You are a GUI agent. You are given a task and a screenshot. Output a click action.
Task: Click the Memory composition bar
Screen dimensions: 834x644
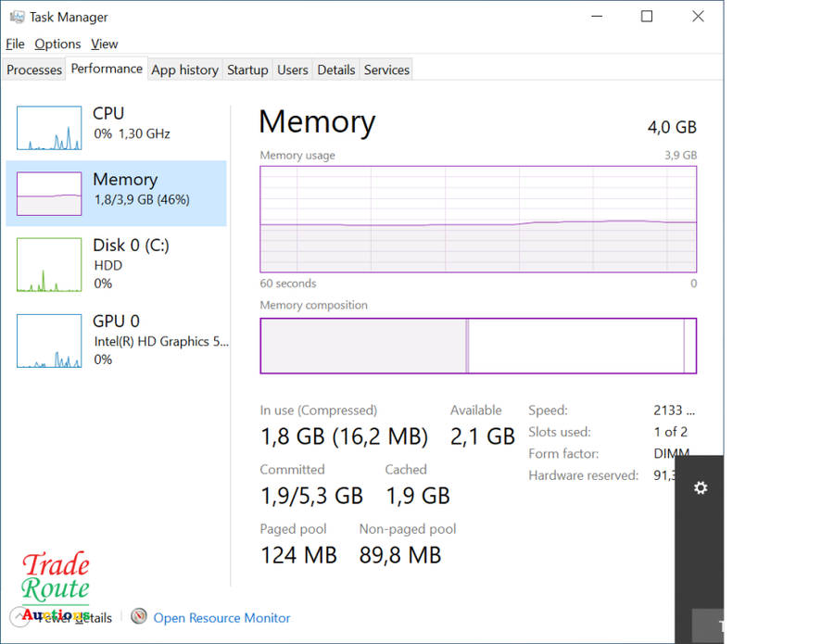click(478, 346)
